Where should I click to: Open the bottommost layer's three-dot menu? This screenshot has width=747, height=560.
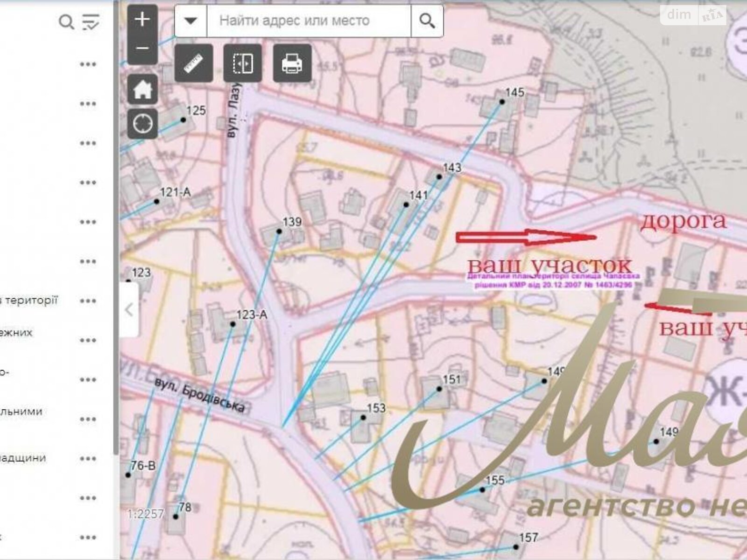(88, 538)
